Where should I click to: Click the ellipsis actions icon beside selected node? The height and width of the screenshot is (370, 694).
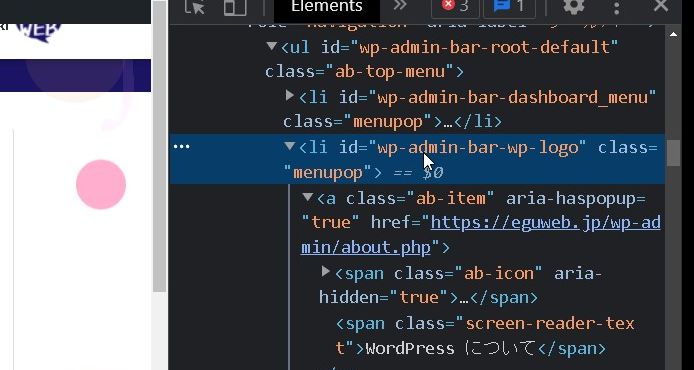tap(182, 146)
